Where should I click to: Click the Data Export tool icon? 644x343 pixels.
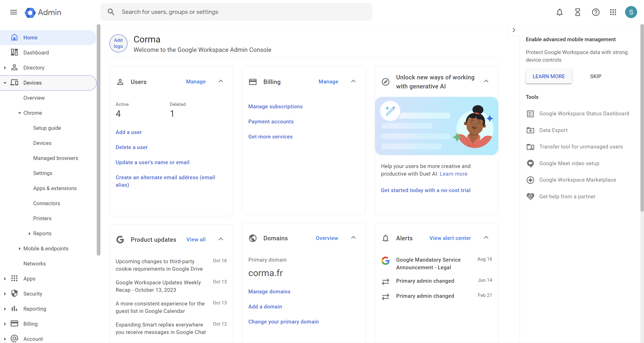530,130
